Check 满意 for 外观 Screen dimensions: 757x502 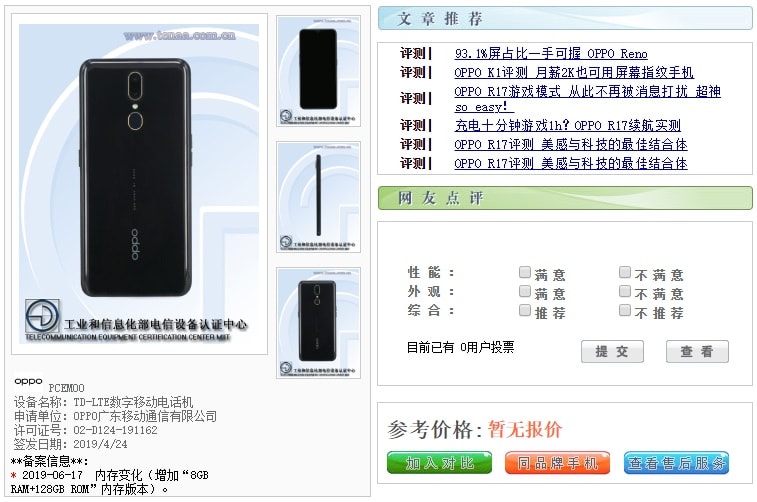[525, 291]
